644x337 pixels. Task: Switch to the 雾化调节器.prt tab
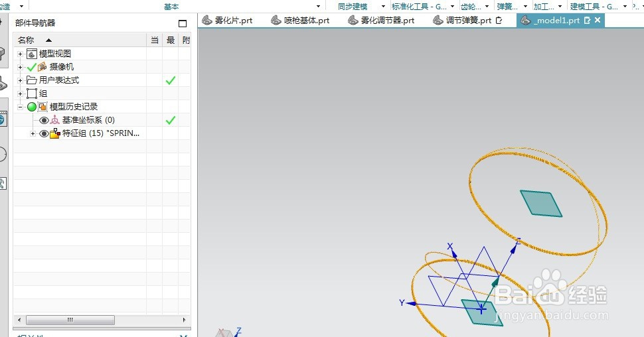pos(381,20)
